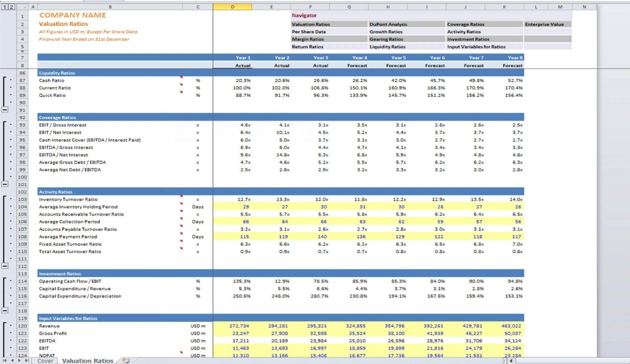Toggle visibility icon next to Inventory Turnover Ratio
Image resolution: width=630 pixels, height=364 pixels.
click(11, 200)
